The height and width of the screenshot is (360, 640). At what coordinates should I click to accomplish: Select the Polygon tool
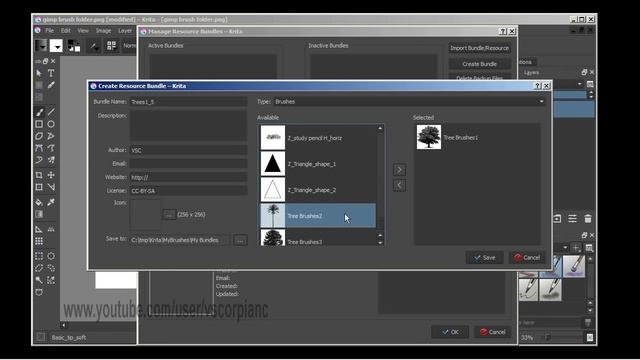39,136
